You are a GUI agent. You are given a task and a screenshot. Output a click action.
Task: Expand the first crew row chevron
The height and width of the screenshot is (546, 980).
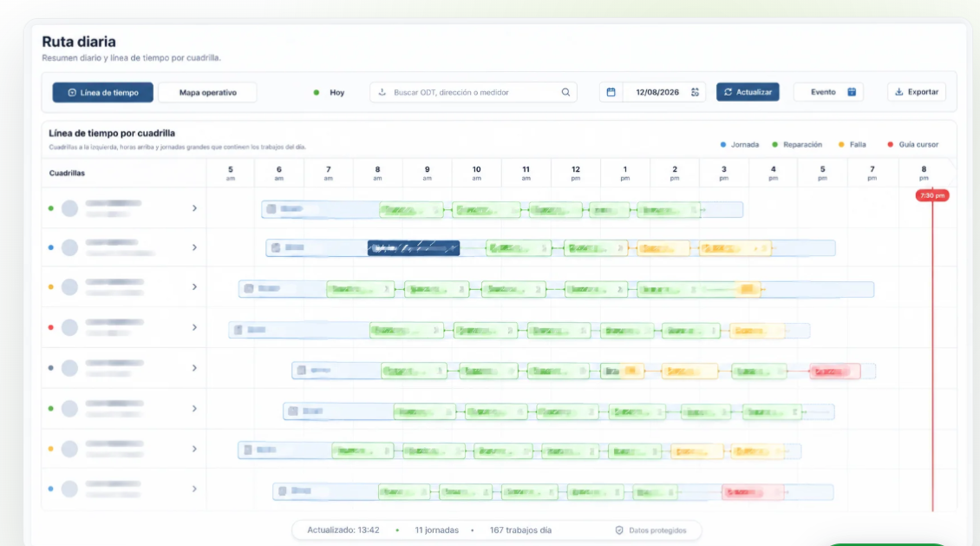click(194, 208)
